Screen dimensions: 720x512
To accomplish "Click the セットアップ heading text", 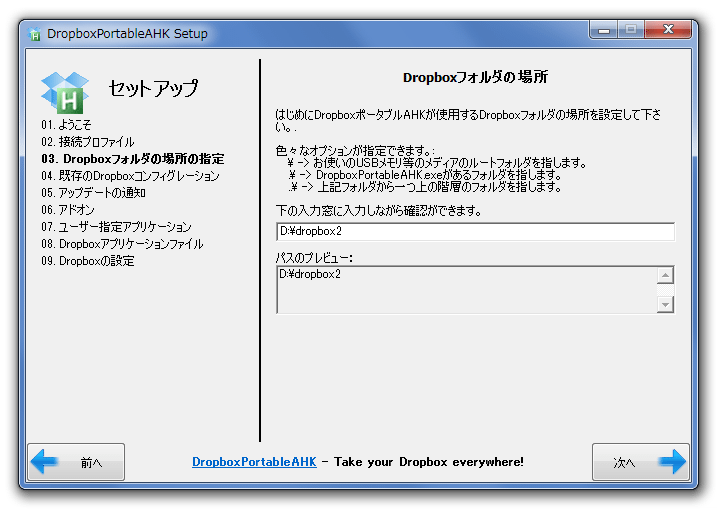I will click(x=153, y=88).
